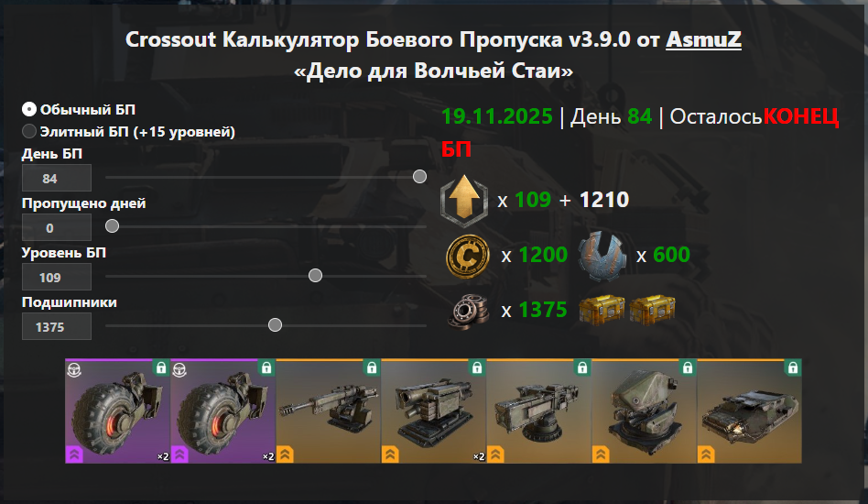This screenshot has height=504, width=868.
Task: Open the AsmuZ author link
Action: pyautogui.click(x=703, y=39)
